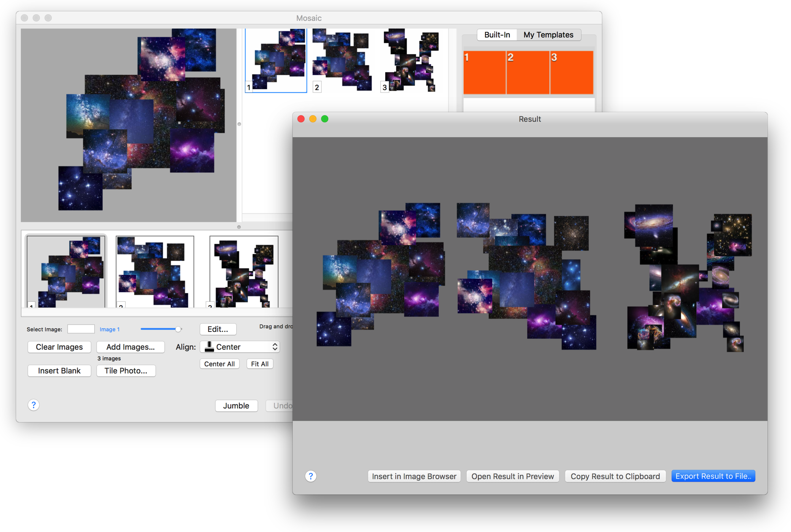Select template cell 2 in the orange template
The width and height of the screenshot is (791, 532).
pyautogui.click(x=528, y=72)
